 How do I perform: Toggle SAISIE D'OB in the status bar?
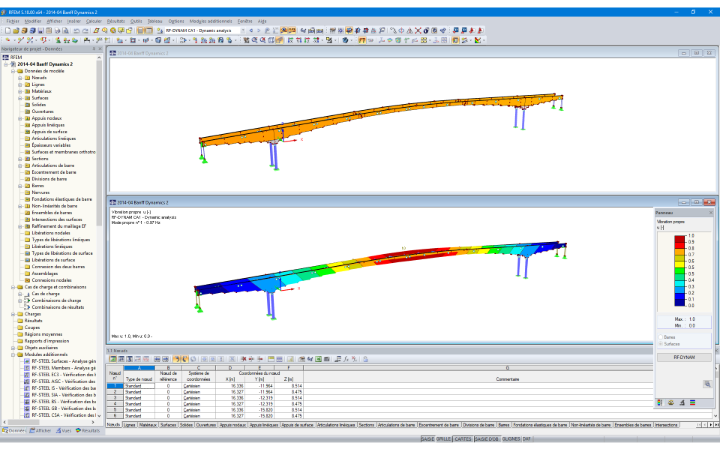[487, 439]
